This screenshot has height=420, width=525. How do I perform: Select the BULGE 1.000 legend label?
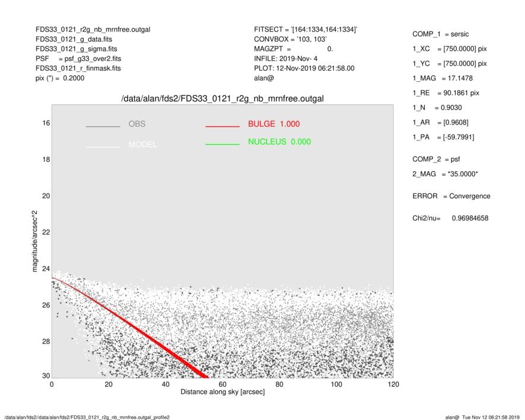273,124
